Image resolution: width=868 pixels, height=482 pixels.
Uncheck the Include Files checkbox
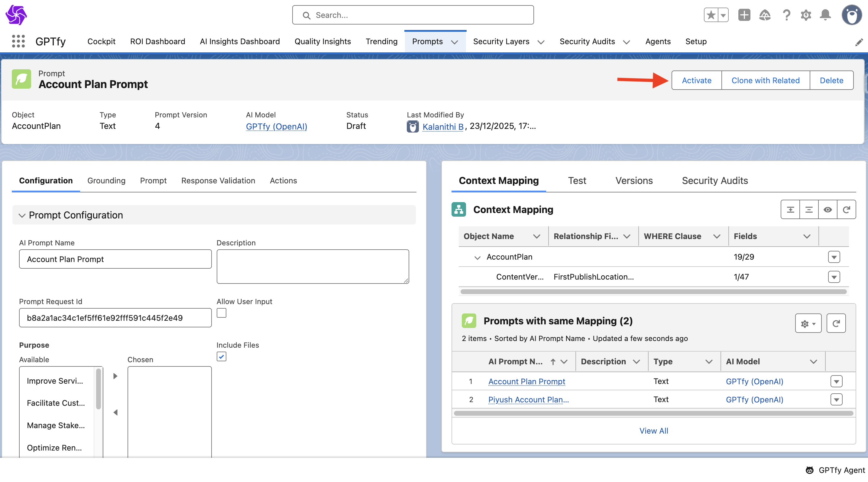[221, 356]
